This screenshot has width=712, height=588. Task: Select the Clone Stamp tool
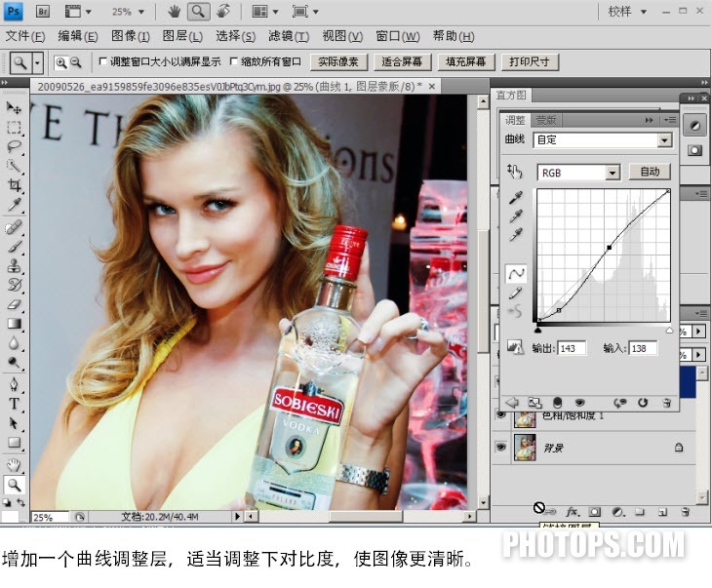pyautogui.click(x=14, y=265)
